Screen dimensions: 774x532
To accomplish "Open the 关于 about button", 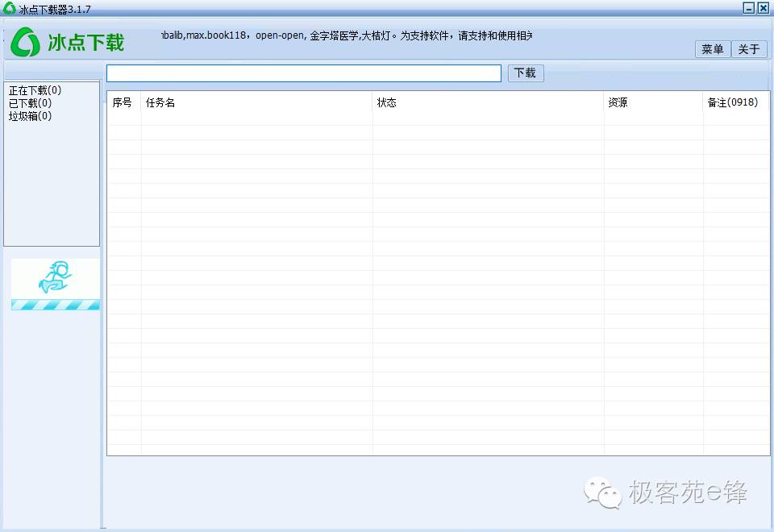I will [x=749, y=49].
